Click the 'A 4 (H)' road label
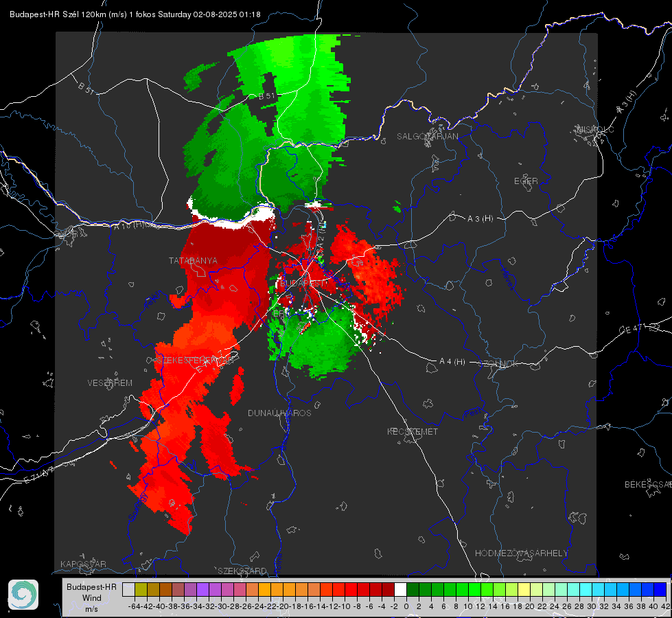The image size is (672, 618). click(x=452, y=362)
